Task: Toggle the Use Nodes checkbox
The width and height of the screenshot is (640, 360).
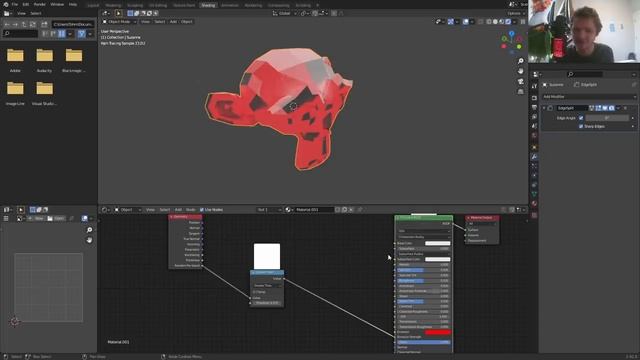Action: point(202,210)
